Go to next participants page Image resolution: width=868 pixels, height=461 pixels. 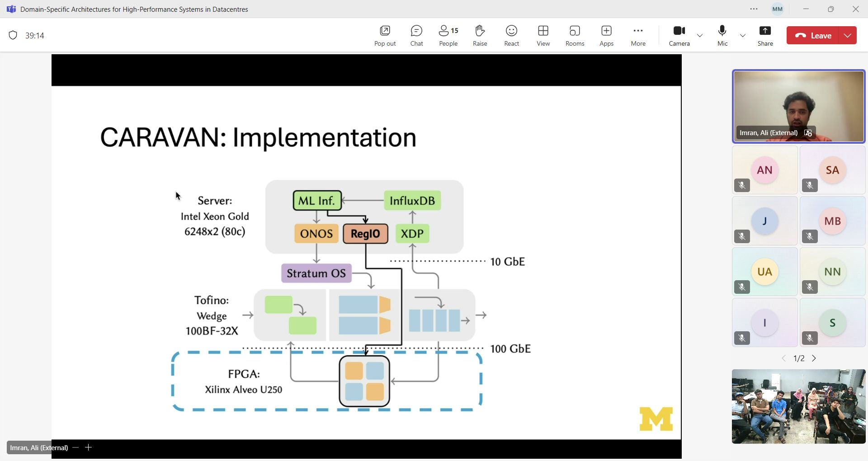814,358
